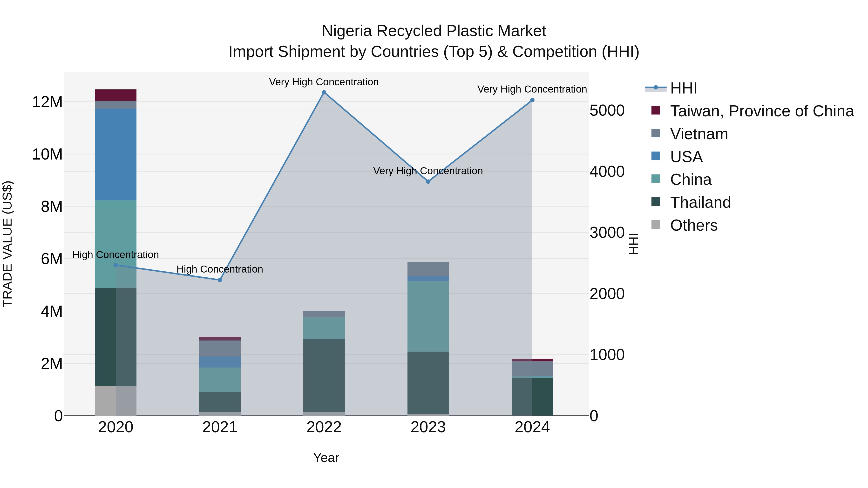The height and width of the screenshot is (488, 868).
Task: Click the USA segment of 2020 bar
Action: [x=116, y=154]
